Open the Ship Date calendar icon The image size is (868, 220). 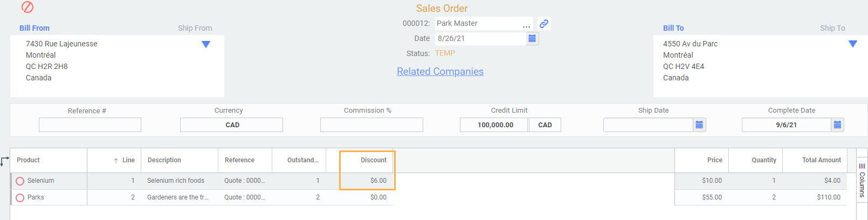coord(699,125)
